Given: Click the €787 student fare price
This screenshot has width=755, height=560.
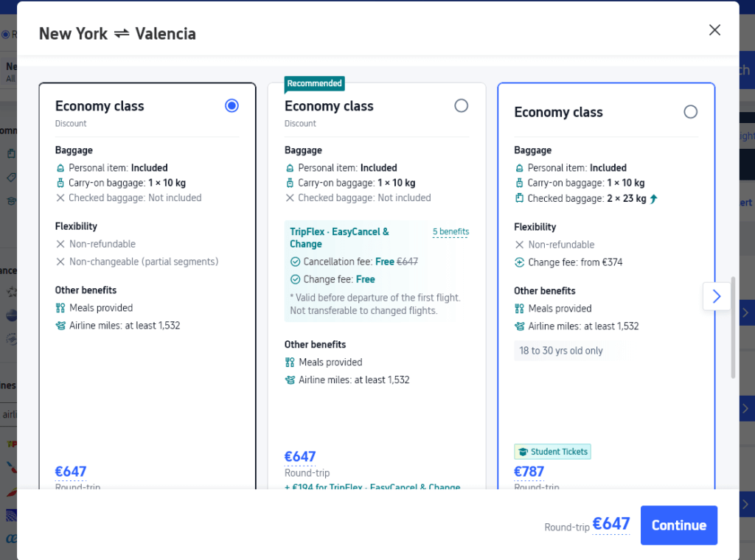Looking at the screenshot, I should tap(529, 472).
